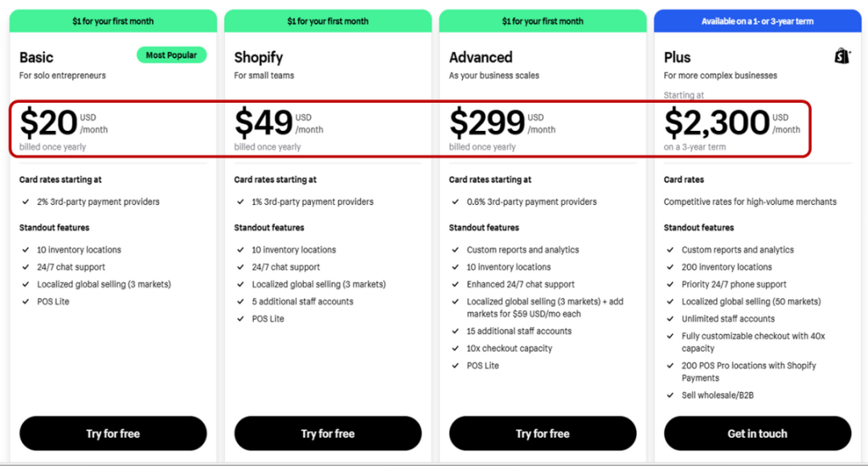Click the Get in touch button
The image size is (868, 466).
point(757,433)
